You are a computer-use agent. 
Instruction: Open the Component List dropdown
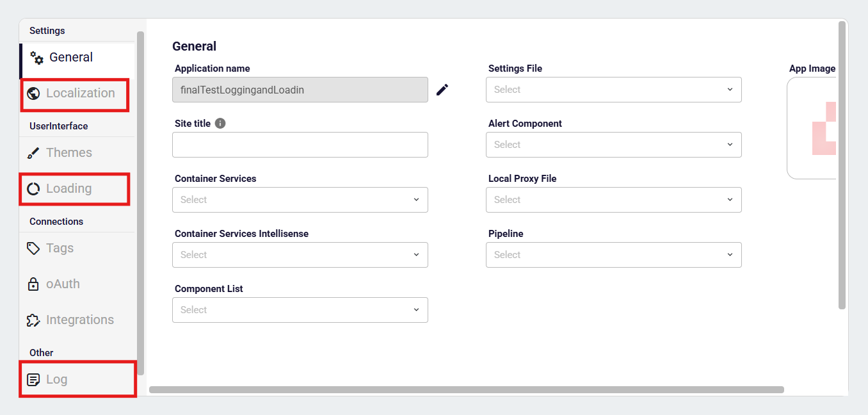(x=300, y=310)
